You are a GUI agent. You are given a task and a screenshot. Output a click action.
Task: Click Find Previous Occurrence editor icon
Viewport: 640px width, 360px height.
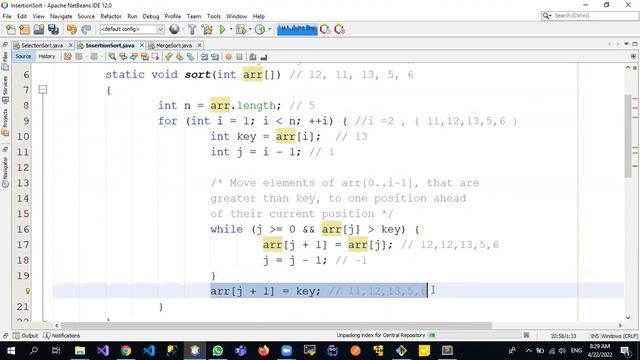click(123, 57)
